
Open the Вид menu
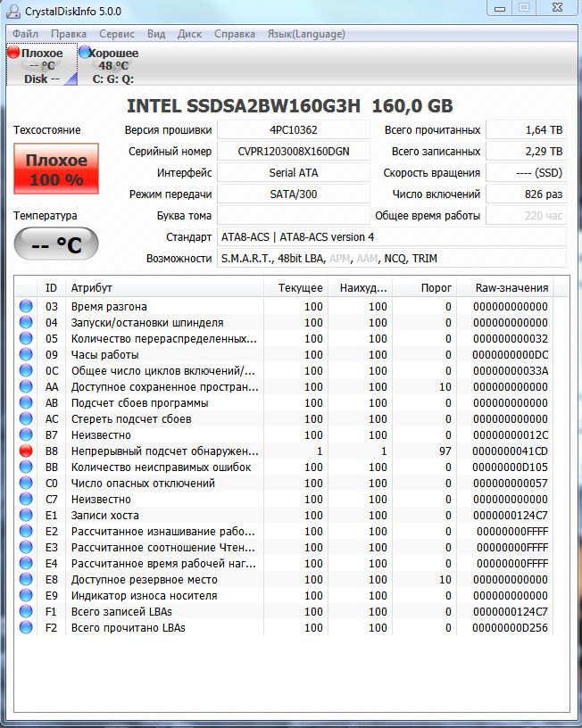pos(156,34)
